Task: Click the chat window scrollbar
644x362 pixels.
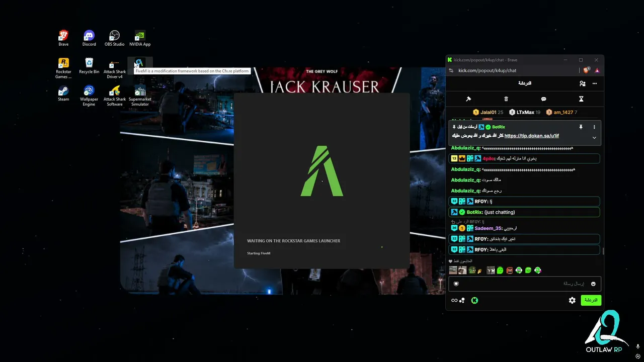Action: point(603,251)
